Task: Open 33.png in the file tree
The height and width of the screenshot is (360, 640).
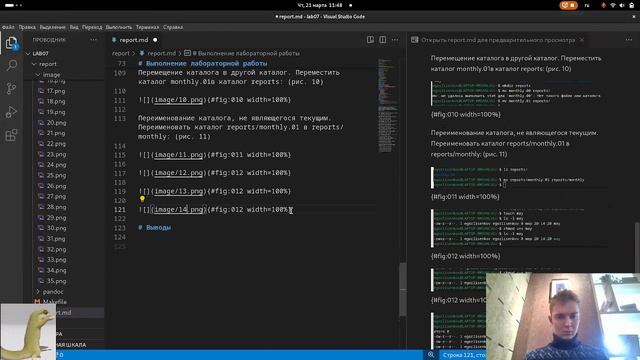Action: (56, 260)
